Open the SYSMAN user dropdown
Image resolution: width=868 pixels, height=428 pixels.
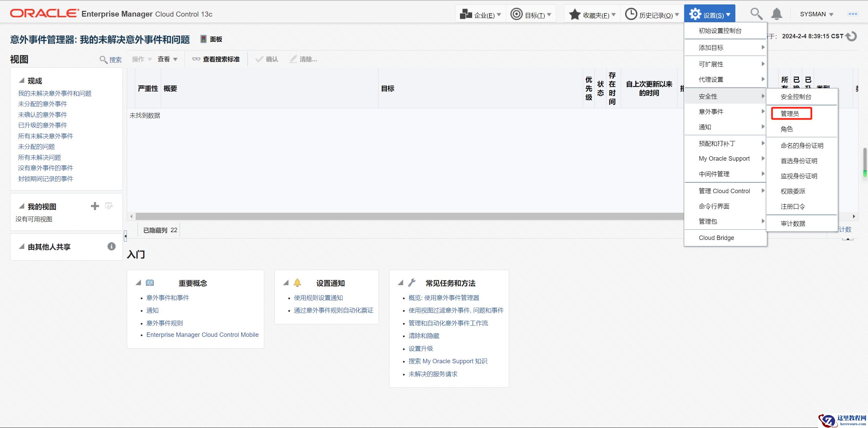tap(816, 14)
